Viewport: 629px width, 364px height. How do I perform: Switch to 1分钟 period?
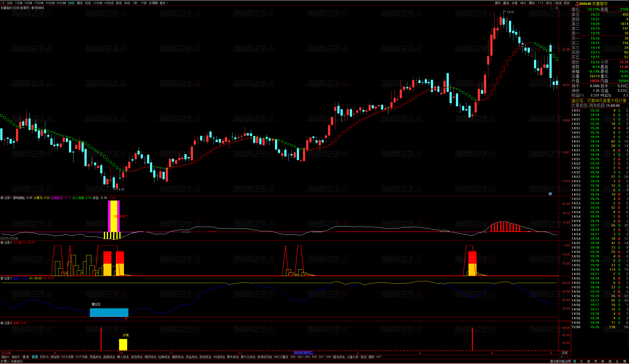(x=19, y=3)
